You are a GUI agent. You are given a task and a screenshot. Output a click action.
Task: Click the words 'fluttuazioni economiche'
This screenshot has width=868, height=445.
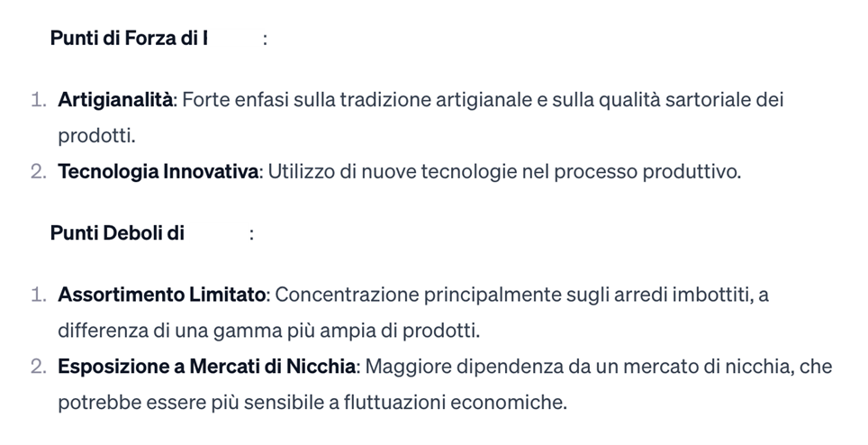tap(455, 403)
